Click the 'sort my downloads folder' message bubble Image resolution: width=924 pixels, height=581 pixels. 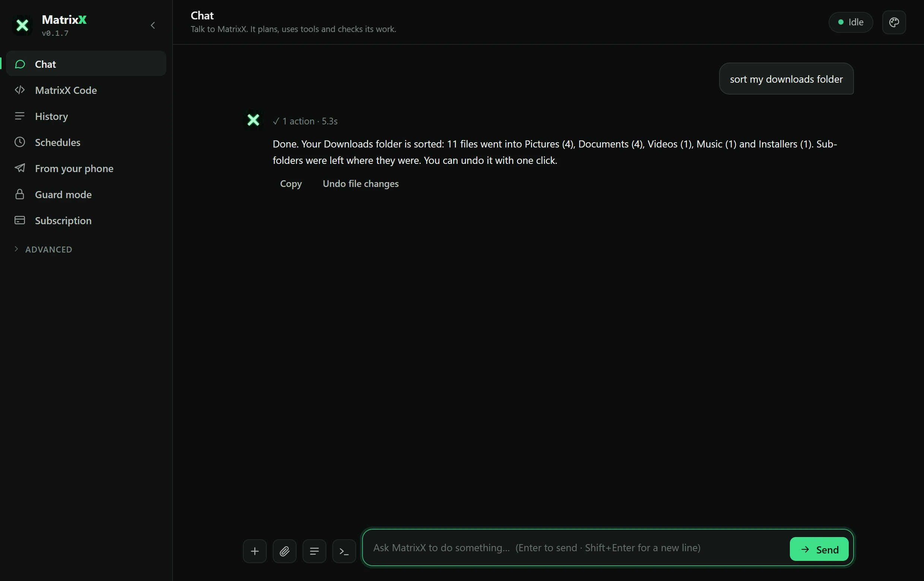(786, 79)
